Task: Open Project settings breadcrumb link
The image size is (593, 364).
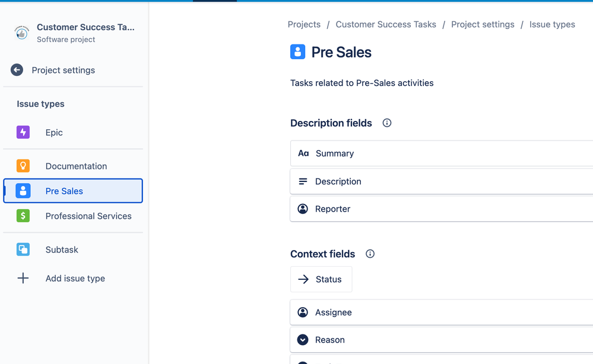Action: coord(483,24)
